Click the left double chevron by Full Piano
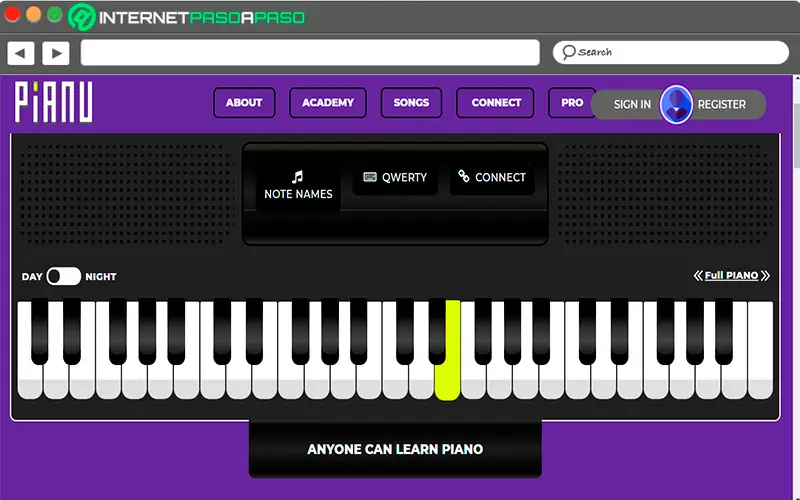The width and height of the screenshot is (800, 500). point(698,276)
